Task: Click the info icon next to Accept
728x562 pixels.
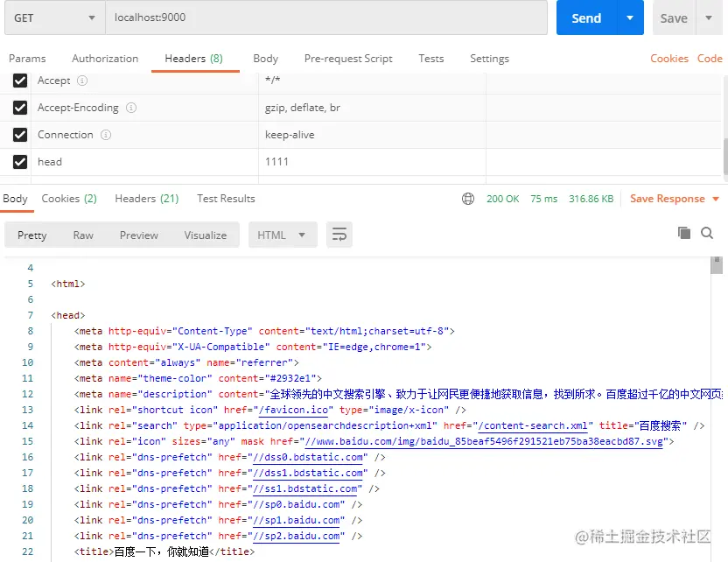Action: click(82, 81)
